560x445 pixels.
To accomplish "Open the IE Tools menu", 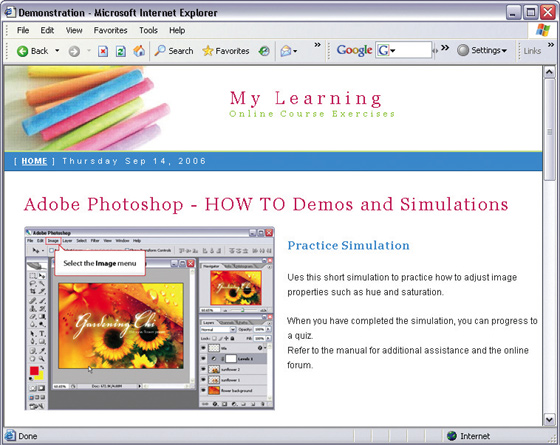I will click(x=148, y=30).
